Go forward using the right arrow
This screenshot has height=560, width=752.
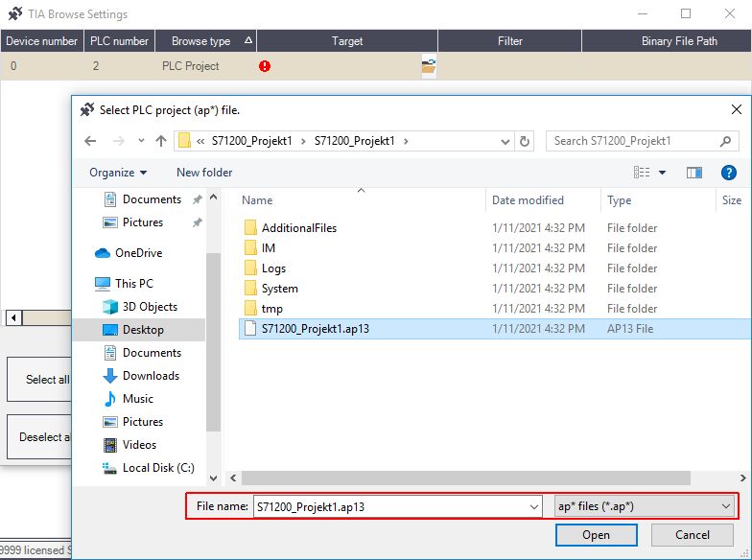click(119, 141)
